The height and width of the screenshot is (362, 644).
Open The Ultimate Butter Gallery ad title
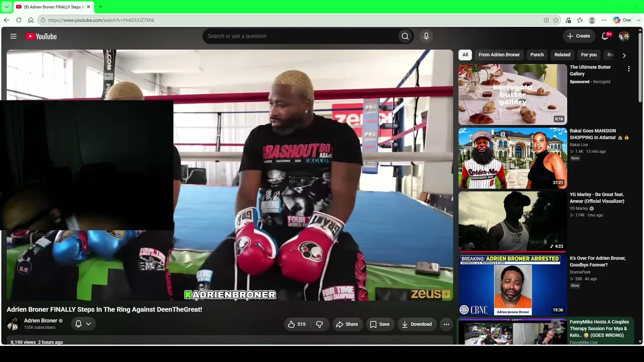tap(590, 70)
